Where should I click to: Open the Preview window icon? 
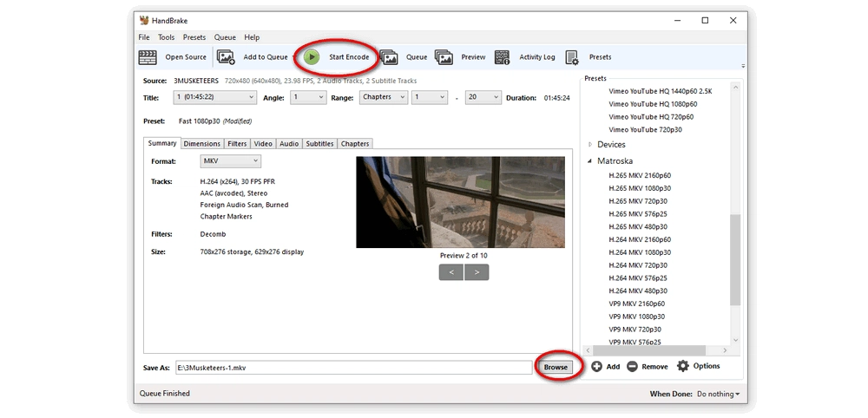pyautogui.click(x=444, y=57)
